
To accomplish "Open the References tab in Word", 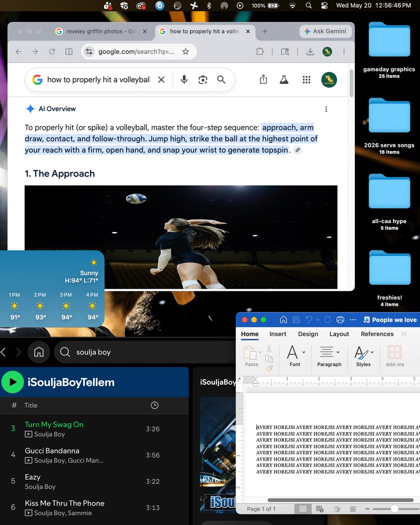I will (x=377, y=334).
